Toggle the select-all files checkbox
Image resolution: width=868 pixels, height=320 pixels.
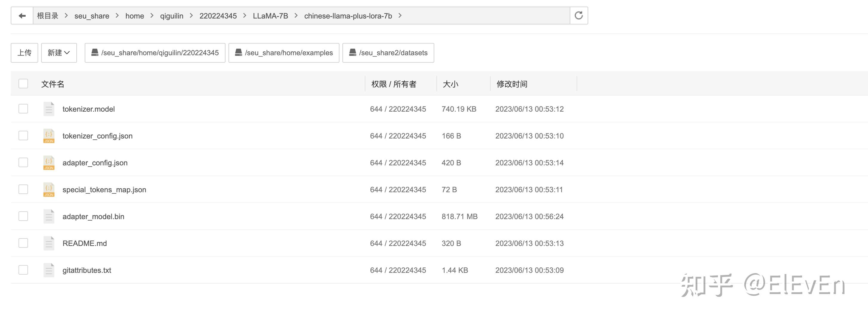coord(23,84)
